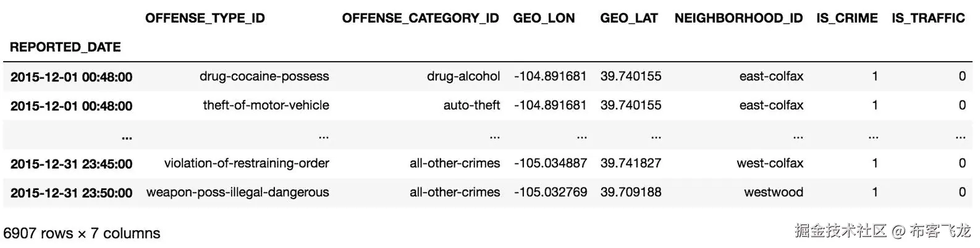The width and height of the screenshot is (980, 248).
Task: Click the IS_CRIME column header
Action: coord(847,19)
